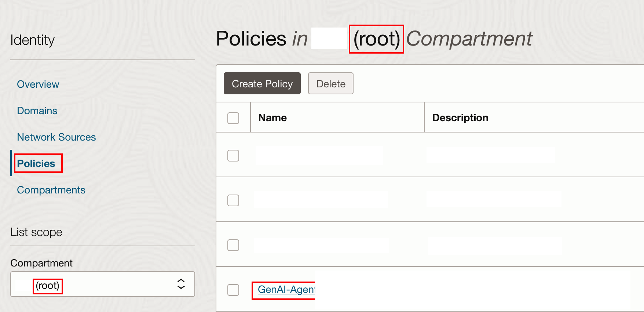
Task: Click the Identity section heading
Action: click(x=33, y=40)
